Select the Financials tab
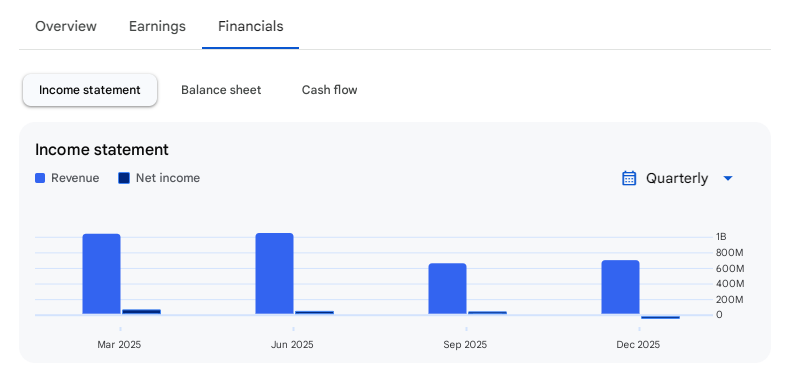 250,26
